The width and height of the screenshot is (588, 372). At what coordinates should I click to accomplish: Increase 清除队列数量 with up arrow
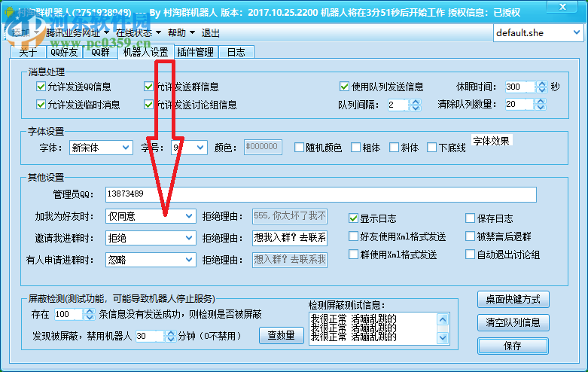click(541, 101)
